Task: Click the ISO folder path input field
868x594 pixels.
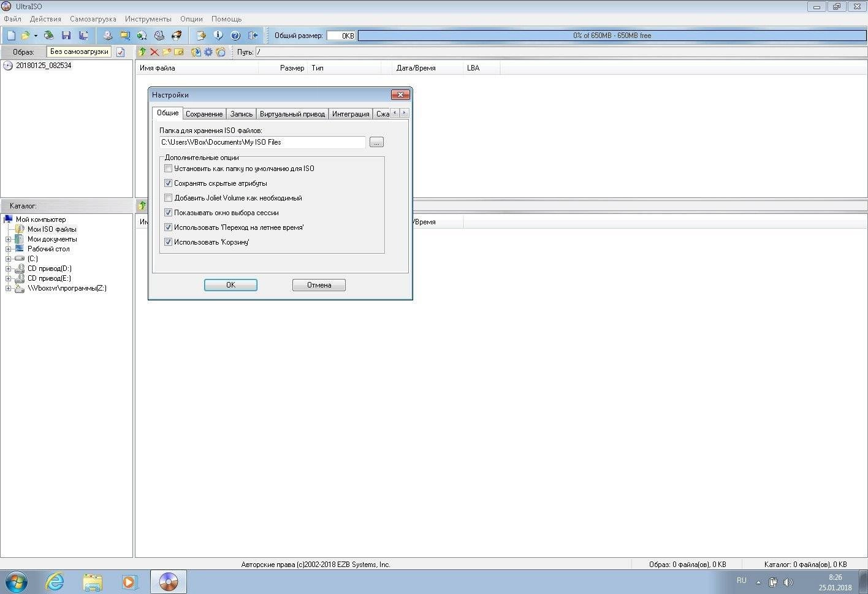Action: (x=262, y=142)
